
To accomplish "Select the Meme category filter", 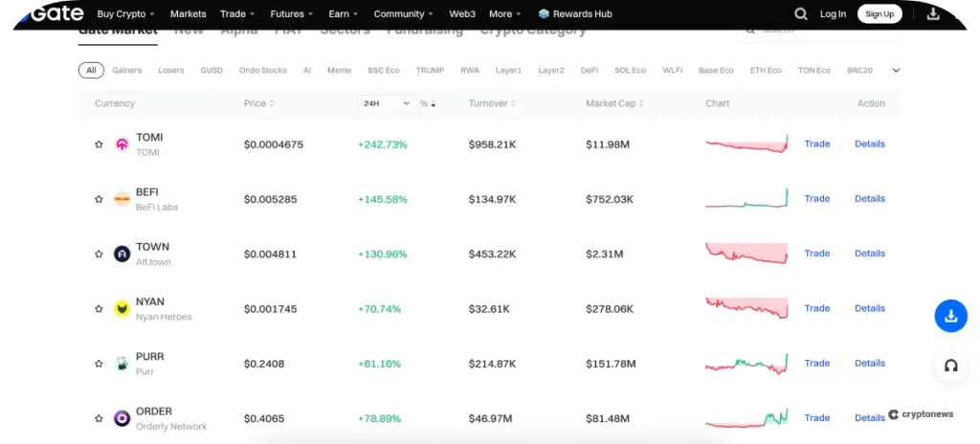I will [x=340, y=70].
